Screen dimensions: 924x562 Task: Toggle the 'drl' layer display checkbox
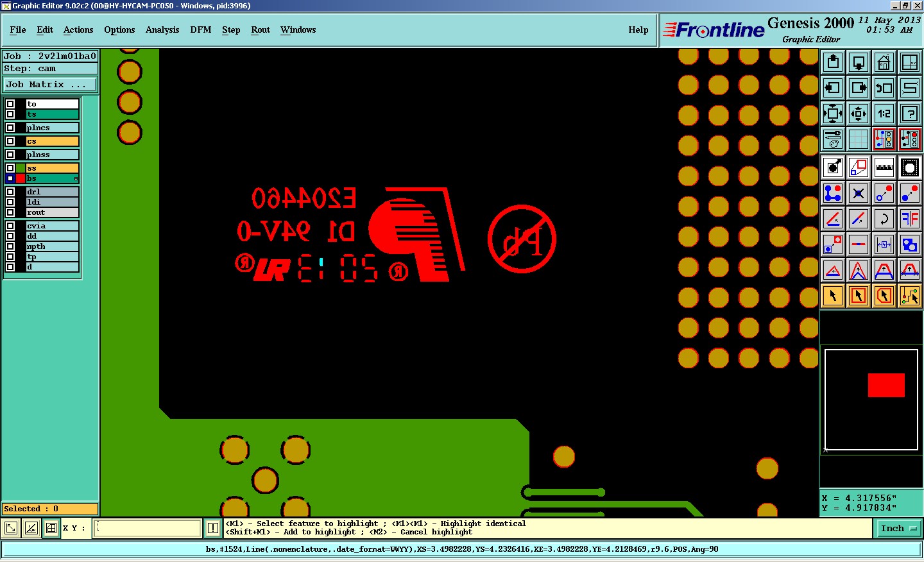pos(10,192)
